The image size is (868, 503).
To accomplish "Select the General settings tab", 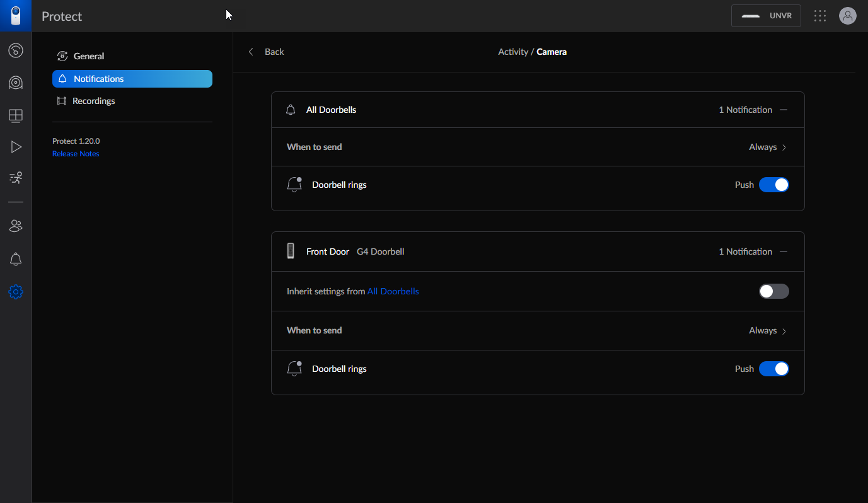I will tap(132, 56).
